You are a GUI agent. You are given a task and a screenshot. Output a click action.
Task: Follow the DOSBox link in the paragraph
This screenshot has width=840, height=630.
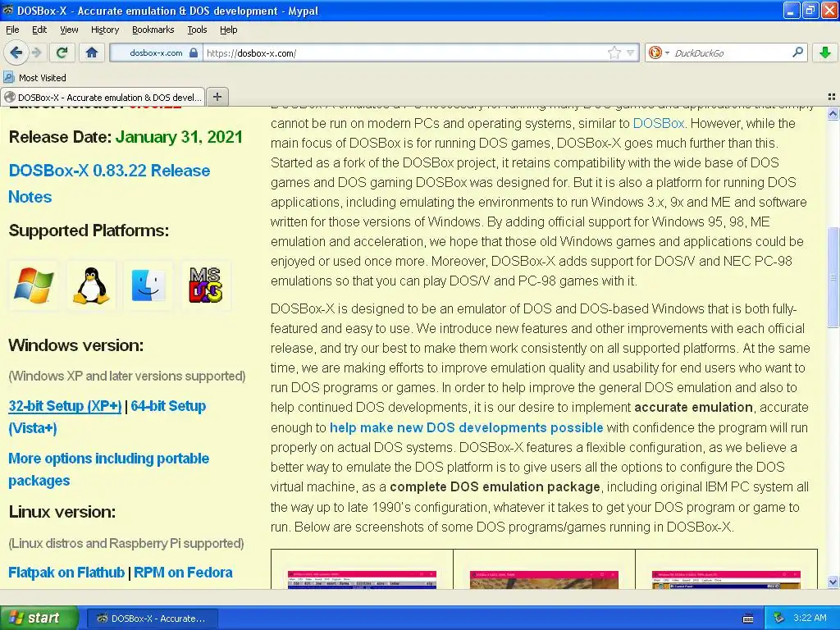659,123
